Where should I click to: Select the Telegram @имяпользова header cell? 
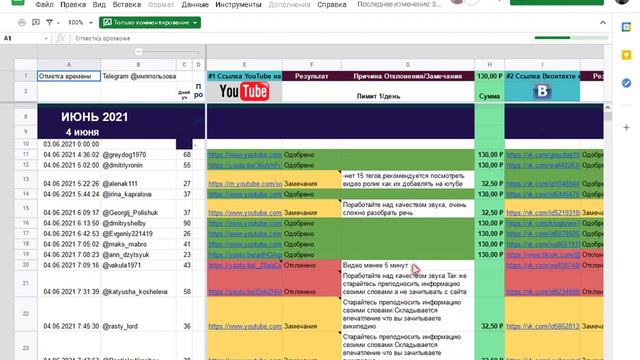[139, 76]
